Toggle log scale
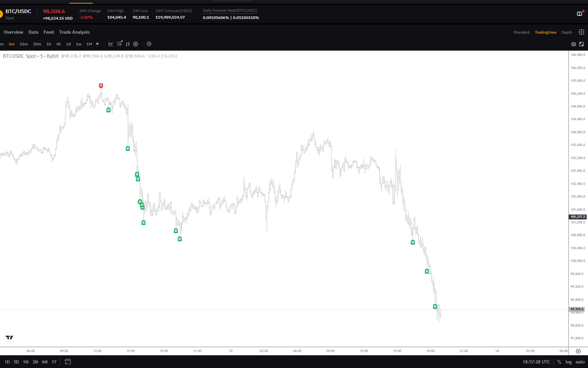The height and width of the screenshot is (368, 588). pos(568,362)
